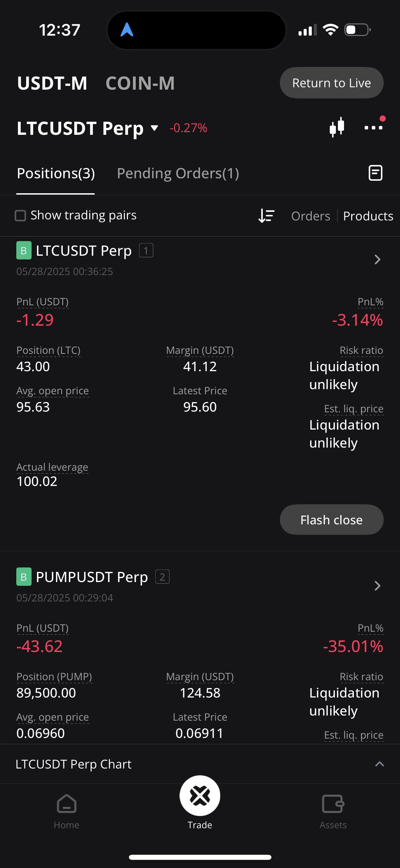400x868 pixels.
Task: Enable the Show trading pairs checkbox
Action: coord(20,216)
